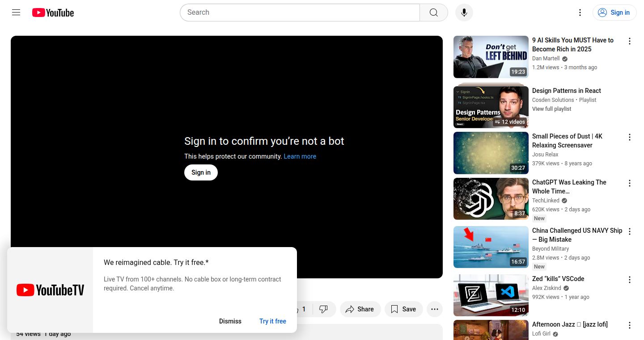
Task: Click '992K views' under Alex Ziskind video
Action: tap(546, 297)
